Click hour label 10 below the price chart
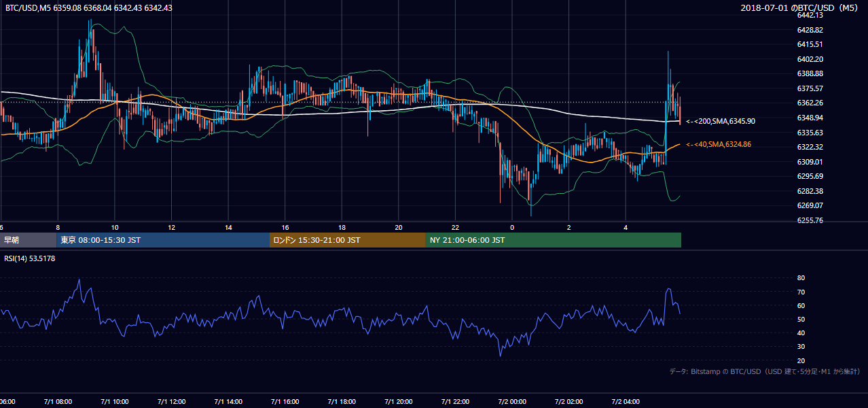This screenshot has height=408, width=868. [x=115, y=227]
